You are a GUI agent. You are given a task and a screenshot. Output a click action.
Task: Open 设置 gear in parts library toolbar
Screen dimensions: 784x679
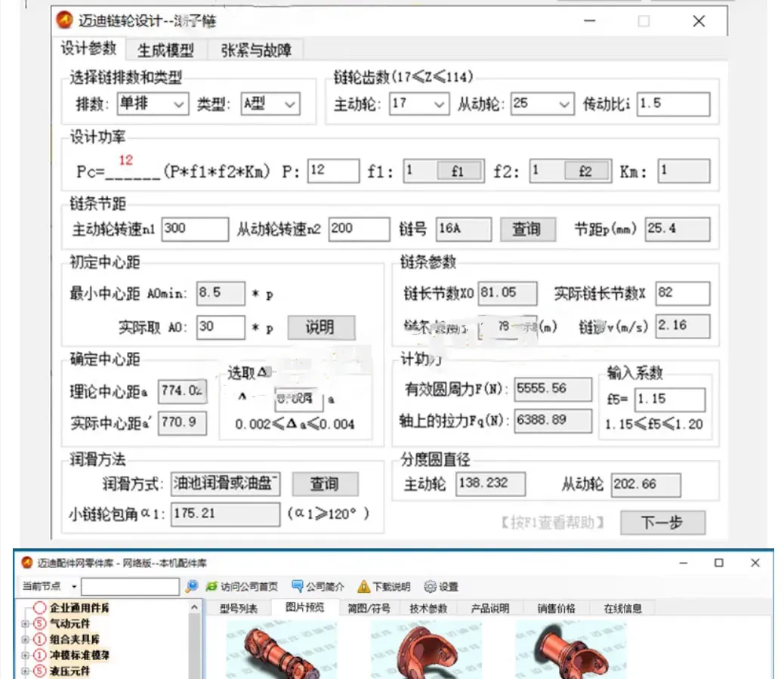click(441, 587)
